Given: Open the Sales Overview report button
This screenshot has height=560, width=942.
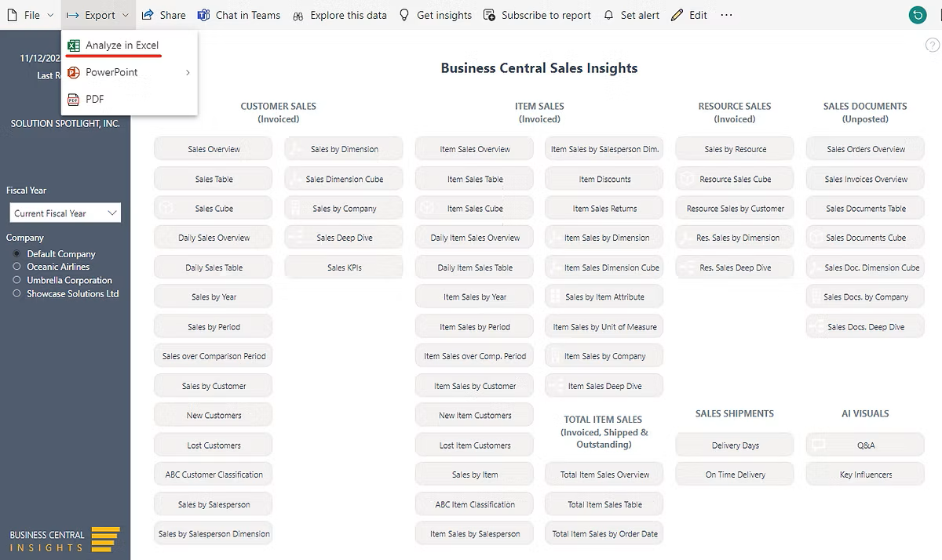Looking at the screenshot, I should tap(214, 149).
